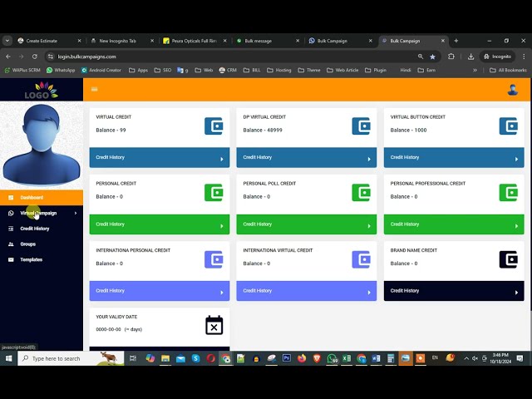
Task: Open Credit History under Brand Name Credit
Action: click(x=453, y=291)
